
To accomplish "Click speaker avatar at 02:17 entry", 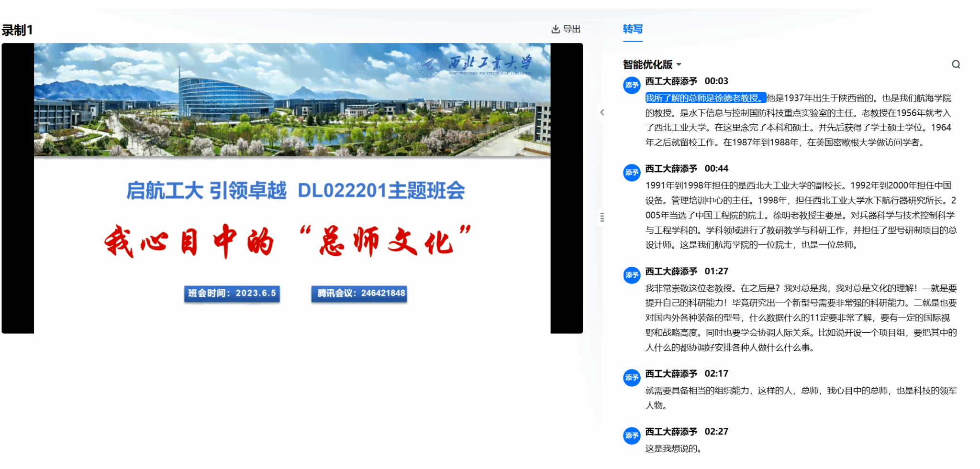I will pos(632,378).
